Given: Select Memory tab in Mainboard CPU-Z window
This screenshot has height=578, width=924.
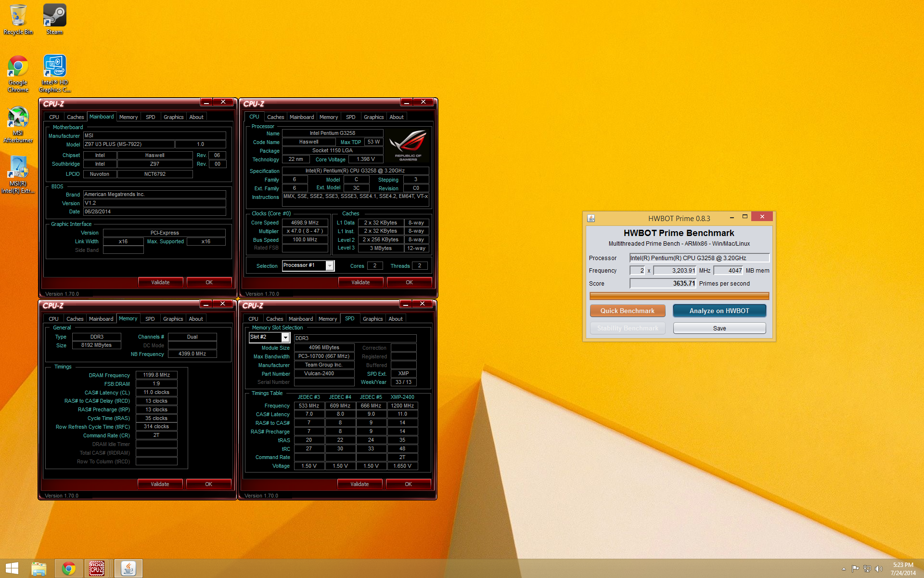Looking at the screenshot, I should click(x=128, y=117).
